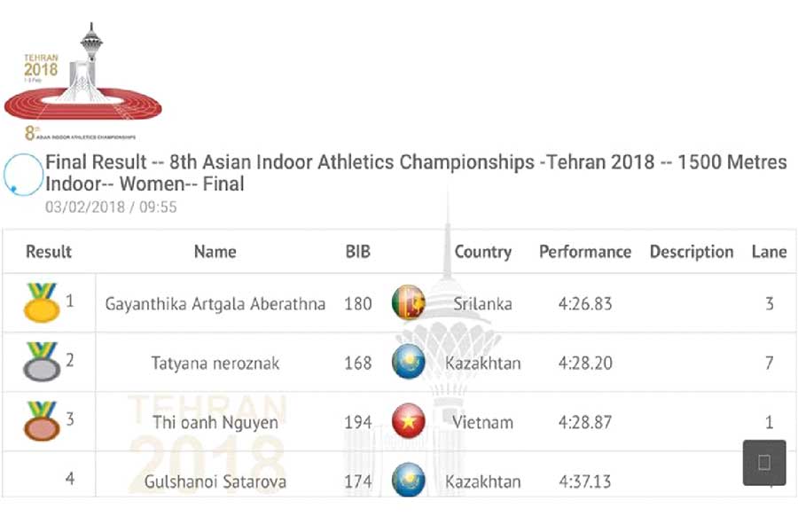
Task: Click the Lane column header
Action: tap(769, 252)
